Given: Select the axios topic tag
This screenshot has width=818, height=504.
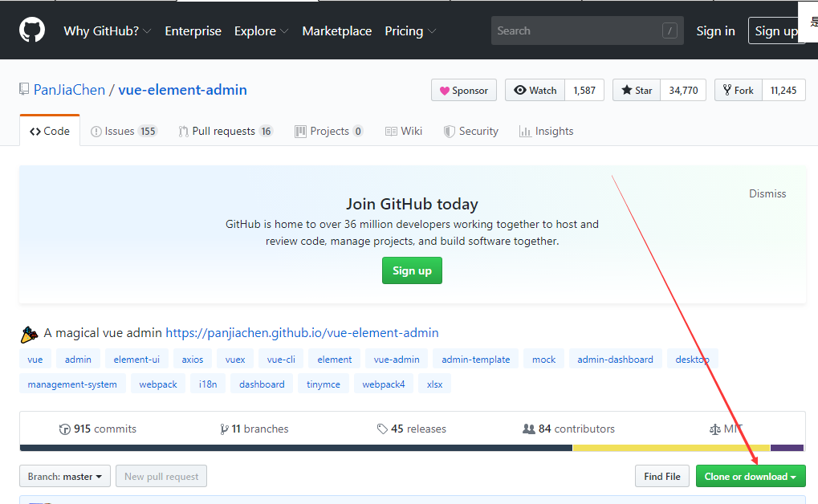Looking at the screenshot, I should tap(193, 360).
